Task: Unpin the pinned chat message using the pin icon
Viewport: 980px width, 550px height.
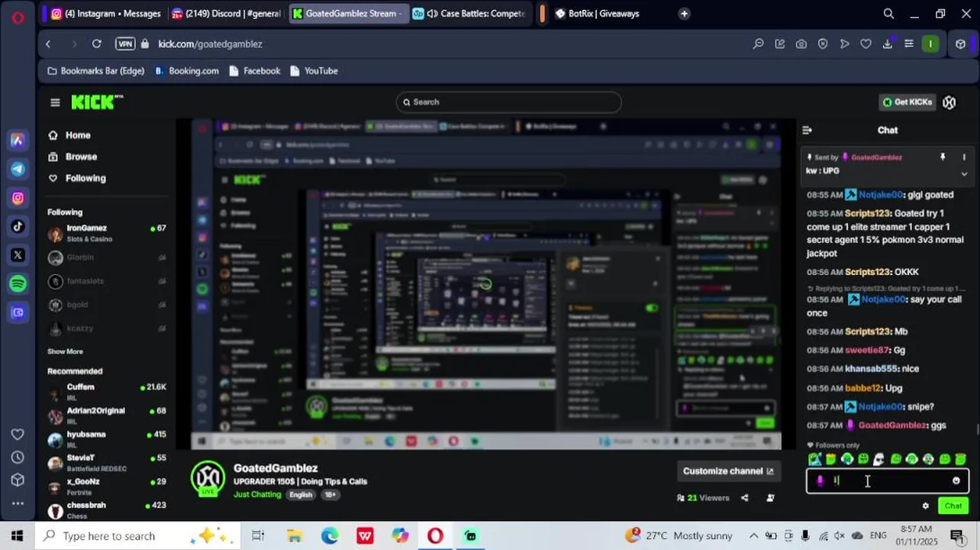Action: point(943,157)
